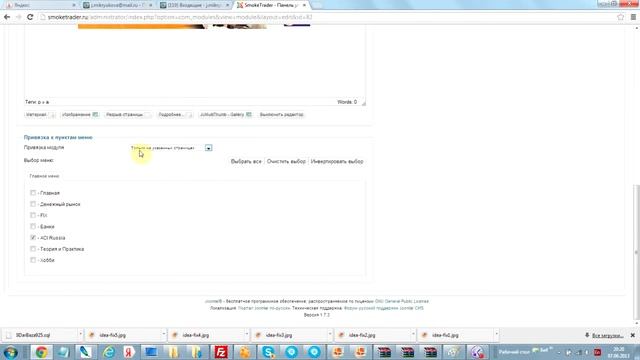
Task: Click the address bar URL field
Action: tap(327, 17)
